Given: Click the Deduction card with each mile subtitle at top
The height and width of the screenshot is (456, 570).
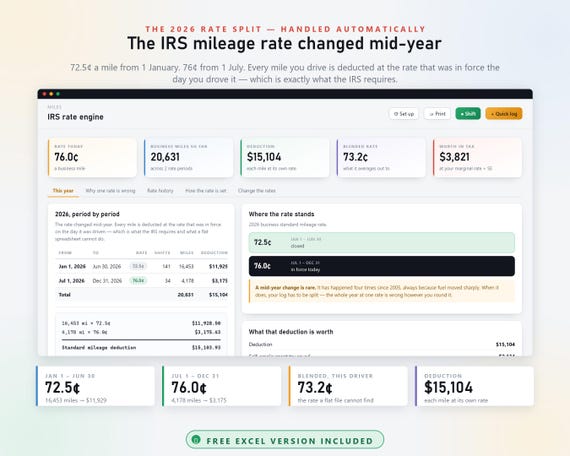Looking at the screenshot, I should tap(285, 157).
